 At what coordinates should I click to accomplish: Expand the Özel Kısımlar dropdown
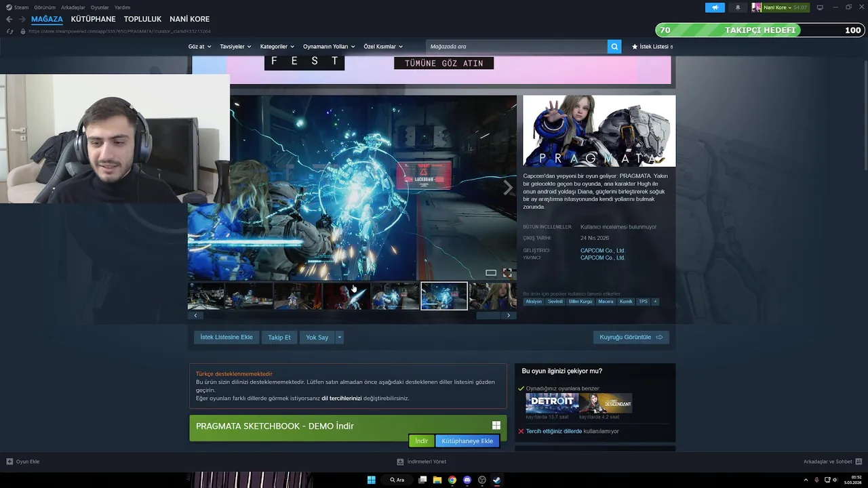coord(383,47)
